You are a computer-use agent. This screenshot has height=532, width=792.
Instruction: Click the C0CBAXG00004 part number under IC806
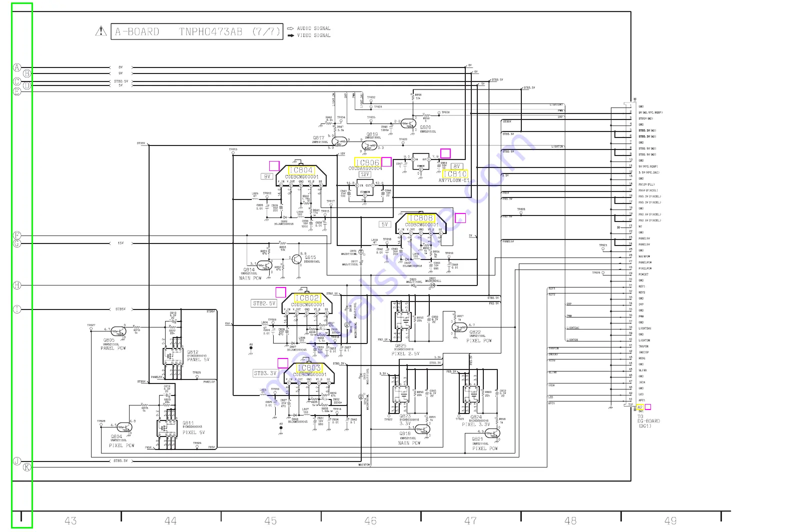coord(365,168)
